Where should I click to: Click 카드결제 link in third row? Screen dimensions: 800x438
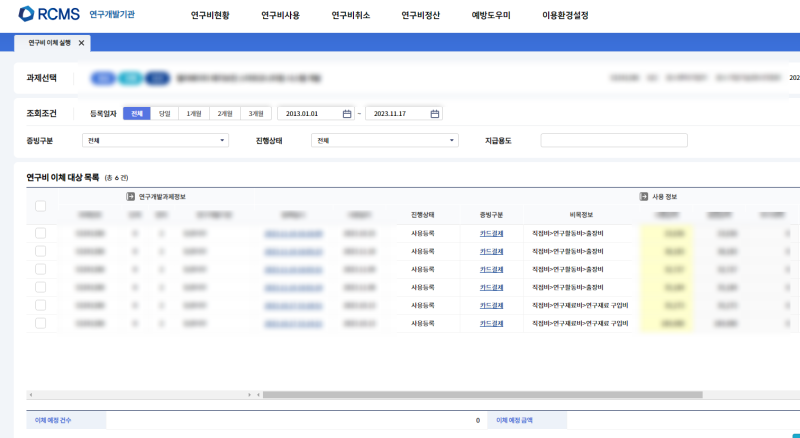point(491,269)
